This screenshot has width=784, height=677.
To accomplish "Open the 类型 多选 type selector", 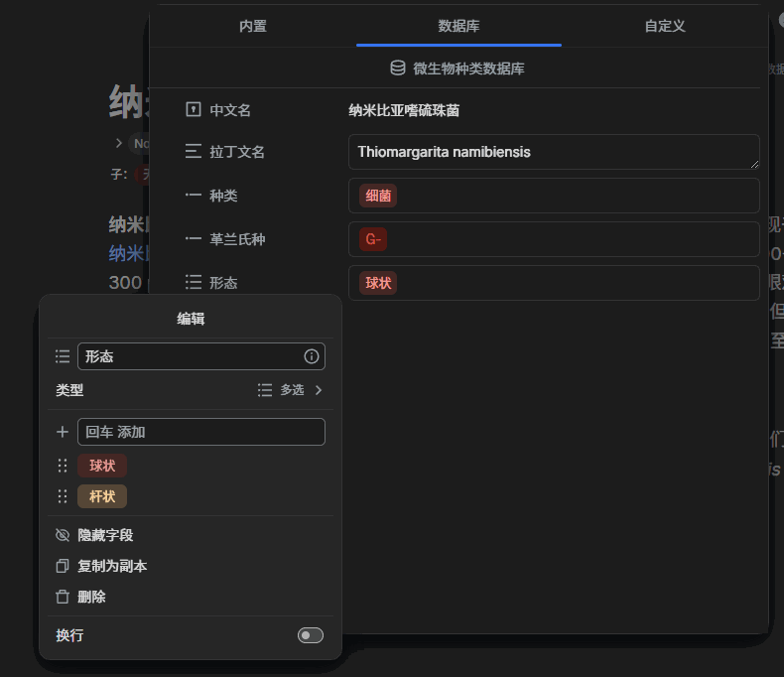I will point(290,390).
